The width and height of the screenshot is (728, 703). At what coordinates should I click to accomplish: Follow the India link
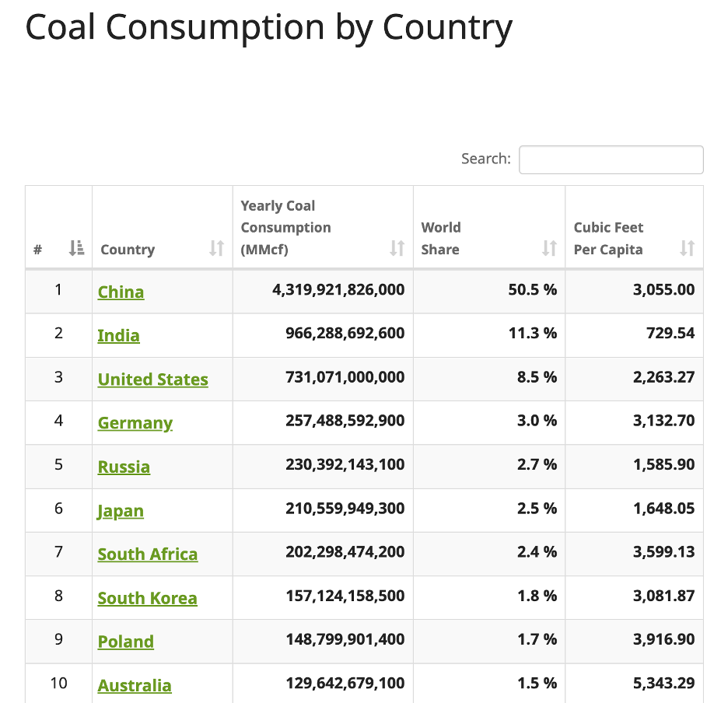pyautogui.click(x=118, y=335)
